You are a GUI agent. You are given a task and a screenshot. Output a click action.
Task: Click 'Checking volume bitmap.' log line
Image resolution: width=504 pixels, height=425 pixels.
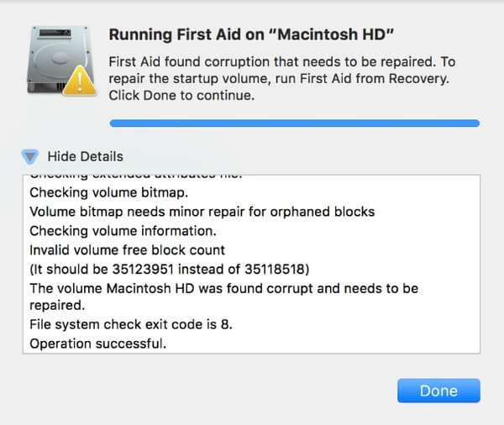[x=109, y=192]
